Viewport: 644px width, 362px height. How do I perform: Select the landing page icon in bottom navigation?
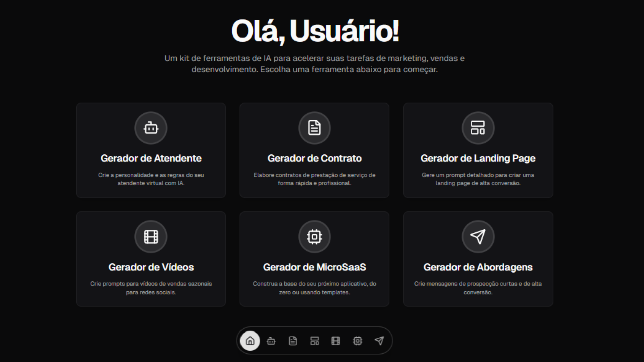point(314,341)
